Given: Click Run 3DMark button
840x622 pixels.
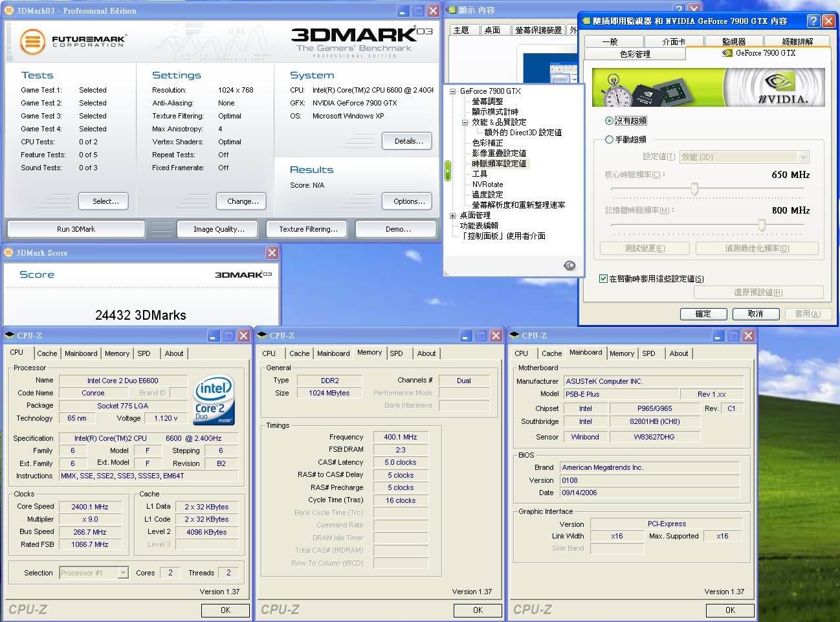Looking at the screenshot, I should tap(76, 229).
